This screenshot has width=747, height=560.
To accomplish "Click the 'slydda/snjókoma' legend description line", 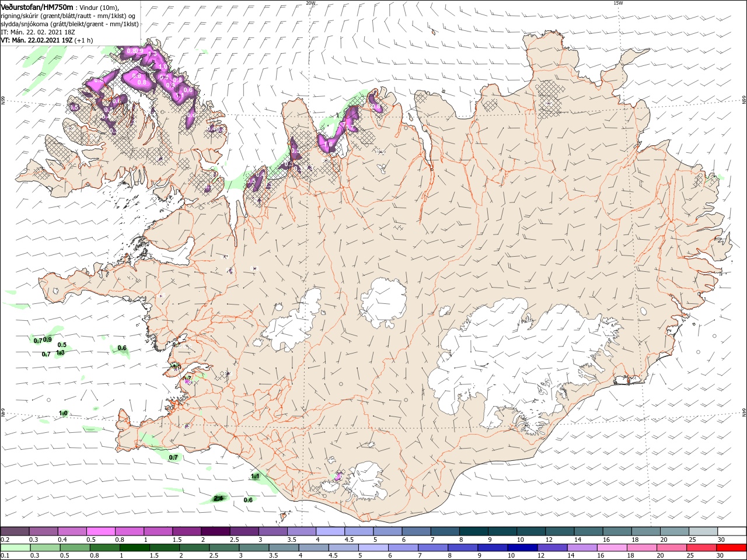I will (69, 24).
